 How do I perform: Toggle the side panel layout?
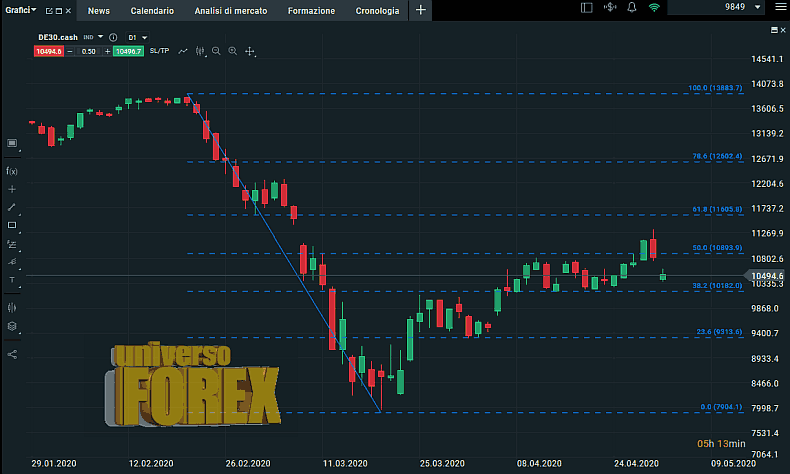586,9
